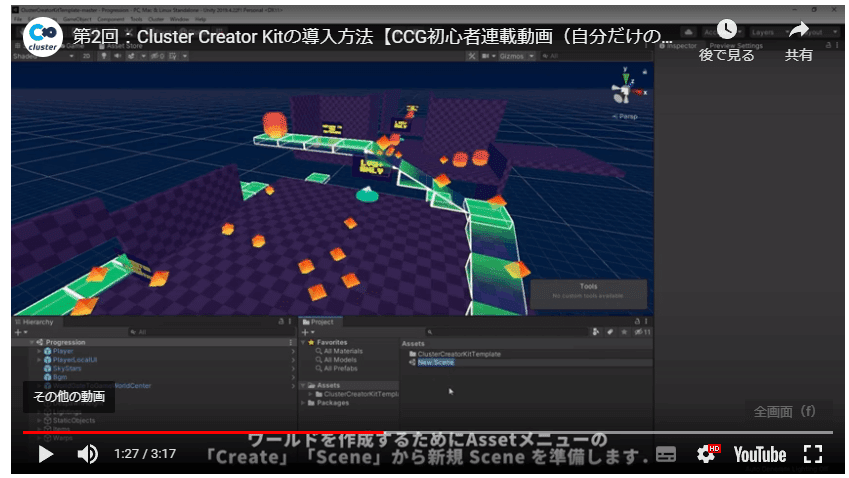Image resolution: width=849 pixels, height=478 pixels.
Task: Play the video
Action: point(45,454)
